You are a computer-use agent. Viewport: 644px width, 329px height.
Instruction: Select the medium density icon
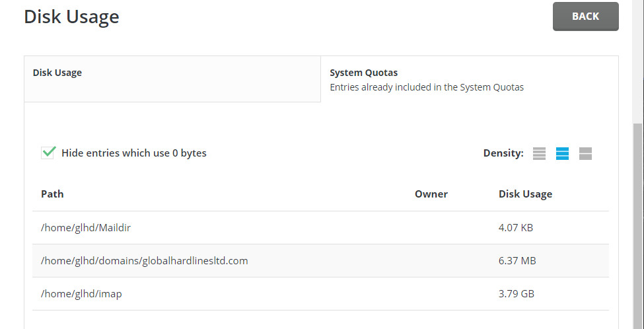pyautogui.click(x=562, y=154)
